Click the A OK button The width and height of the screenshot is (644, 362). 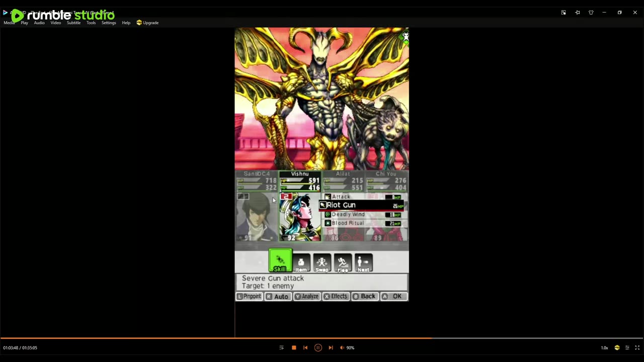393,297
